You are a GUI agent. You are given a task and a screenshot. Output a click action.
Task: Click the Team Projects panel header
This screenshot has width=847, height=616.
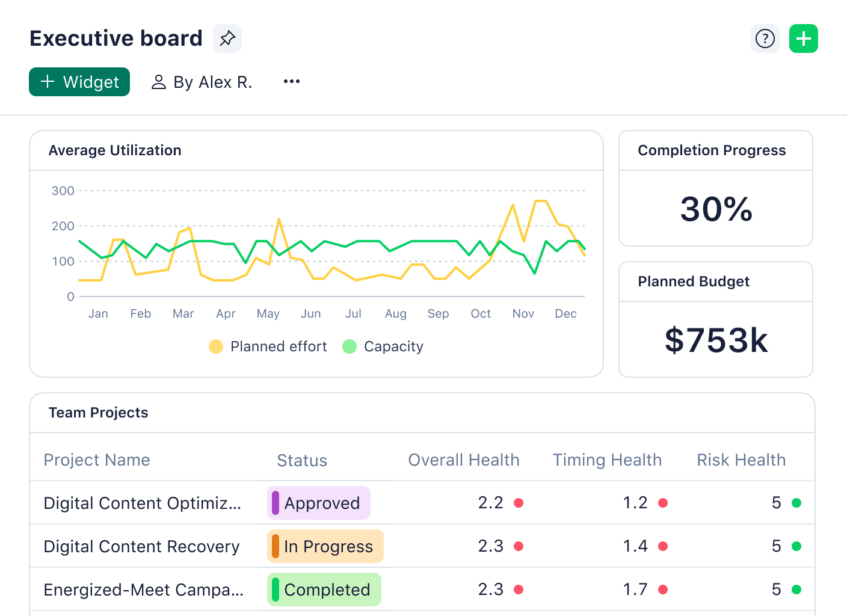[x=98, y=413]
